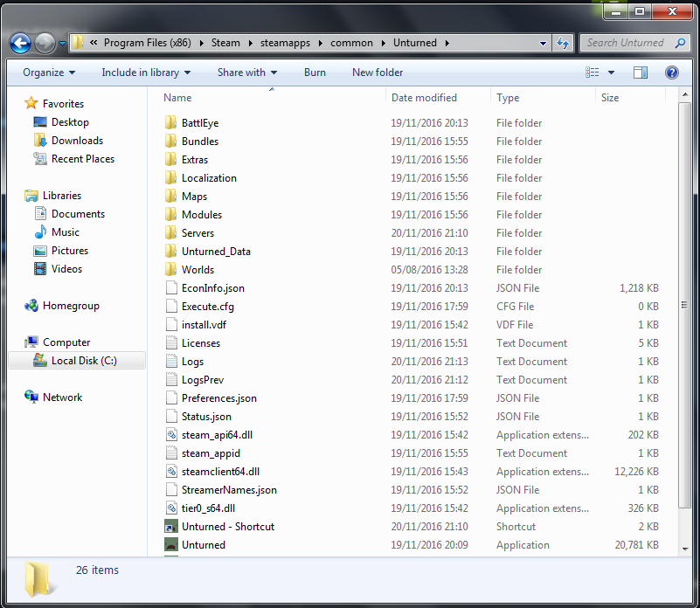The image size is (700, 608).
Task: Select the Preferences.json file
Action: pyautogui.click(x=218, y=397)
